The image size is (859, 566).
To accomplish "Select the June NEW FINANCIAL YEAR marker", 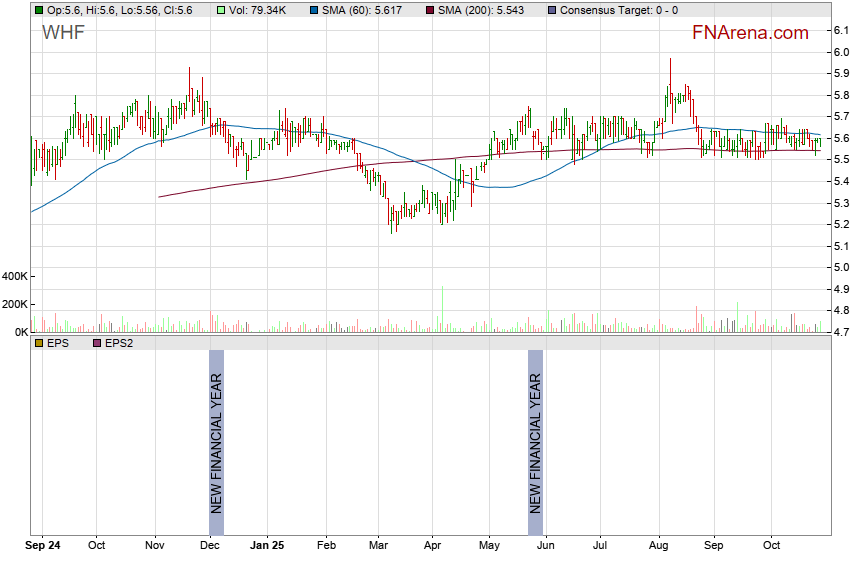I will click(535, 431).
